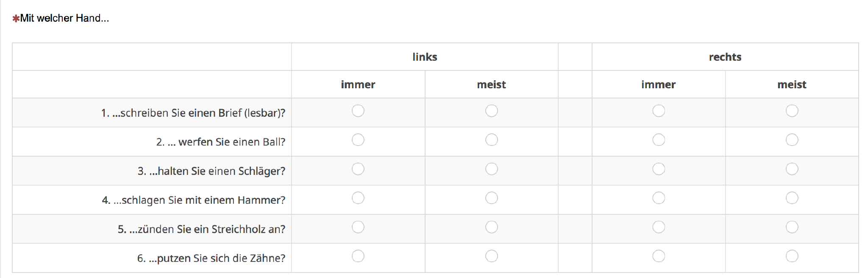Select 'rechts immer' for throwing a ball

point(659,140)
